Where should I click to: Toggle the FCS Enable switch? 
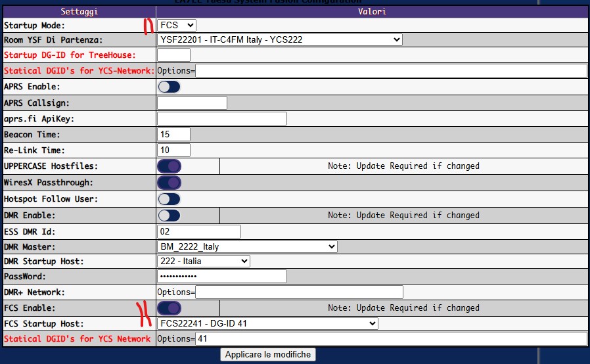tap(169, 308)
